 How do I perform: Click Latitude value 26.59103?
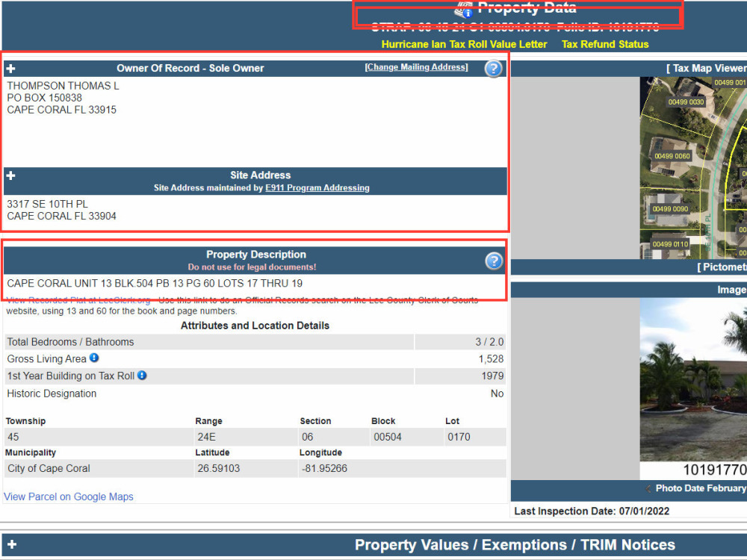(x=219, y=469)
